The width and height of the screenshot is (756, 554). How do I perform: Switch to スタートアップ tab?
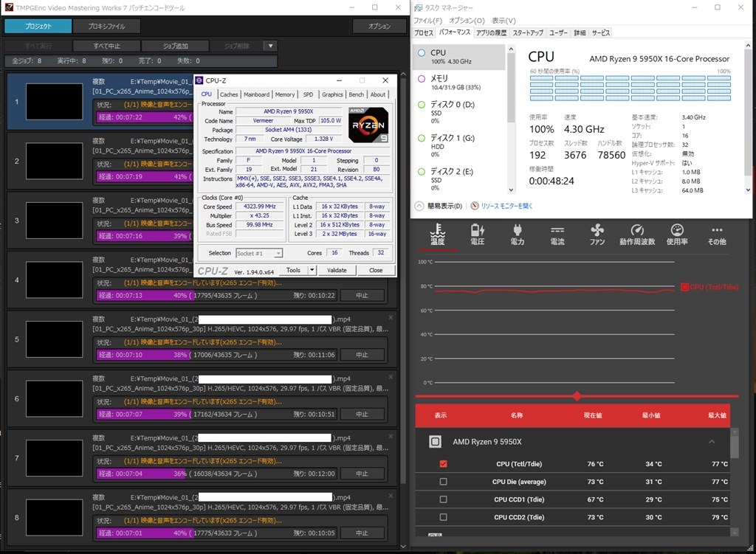pyautogui.click(x=527, y=32)
